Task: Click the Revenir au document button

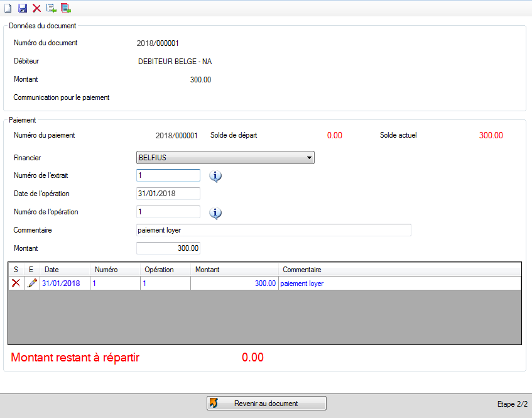Action: 267,404
